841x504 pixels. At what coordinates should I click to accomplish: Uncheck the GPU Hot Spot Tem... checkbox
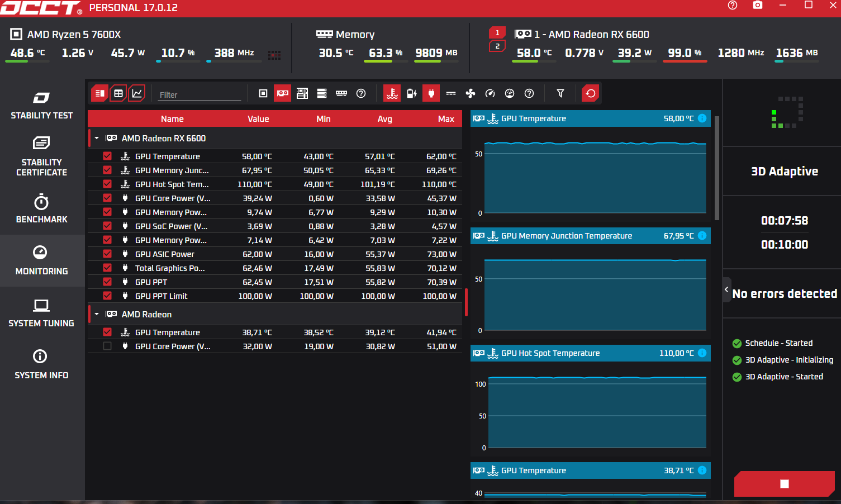pyautogui.click(x=107, y=184)
